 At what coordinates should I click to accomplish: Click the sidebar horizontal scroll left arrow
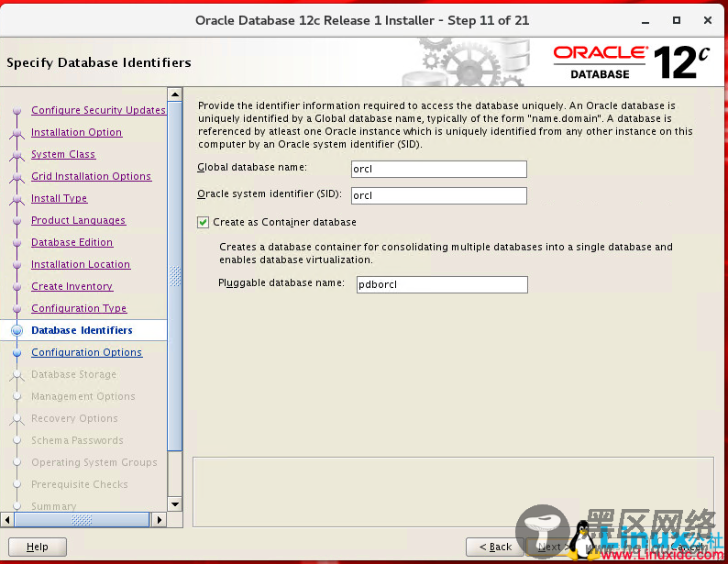pyautogui.click(x=7, y=519)
